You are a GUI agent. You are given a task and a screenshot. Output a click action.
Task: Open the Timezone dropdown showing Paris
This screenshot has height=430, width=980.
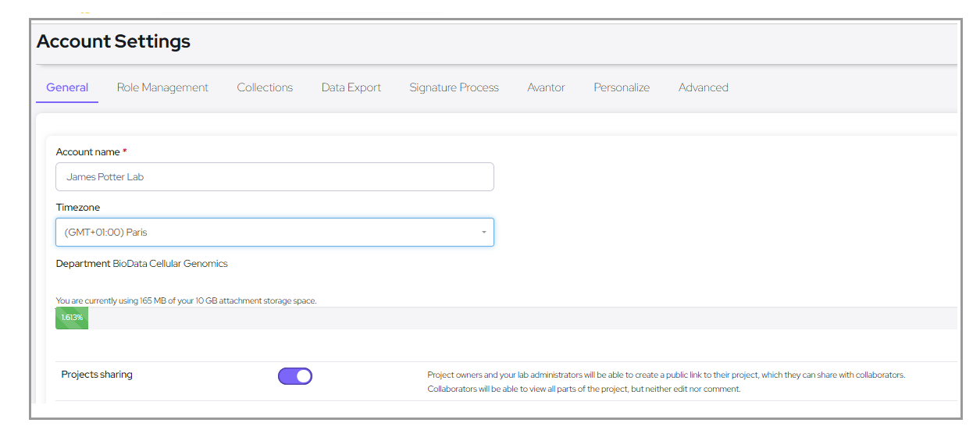coord(265,233)
